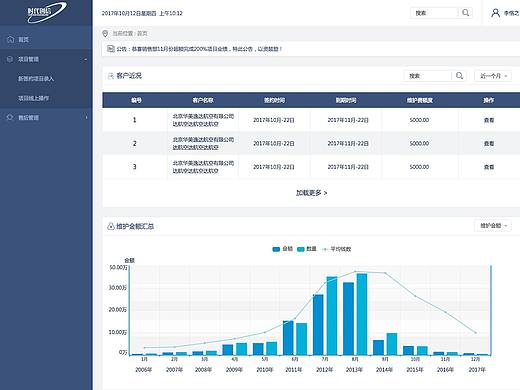This screenshot has height=390, width=520.
Task: Click the 售后管理 sidebar icon
Action: click(x=10, y=117)
